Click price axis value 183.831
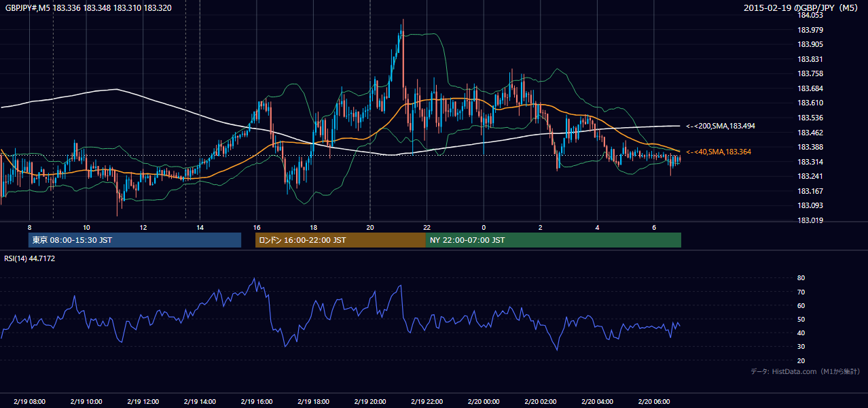This screenshot has width=868, height=408. (810, 59)
